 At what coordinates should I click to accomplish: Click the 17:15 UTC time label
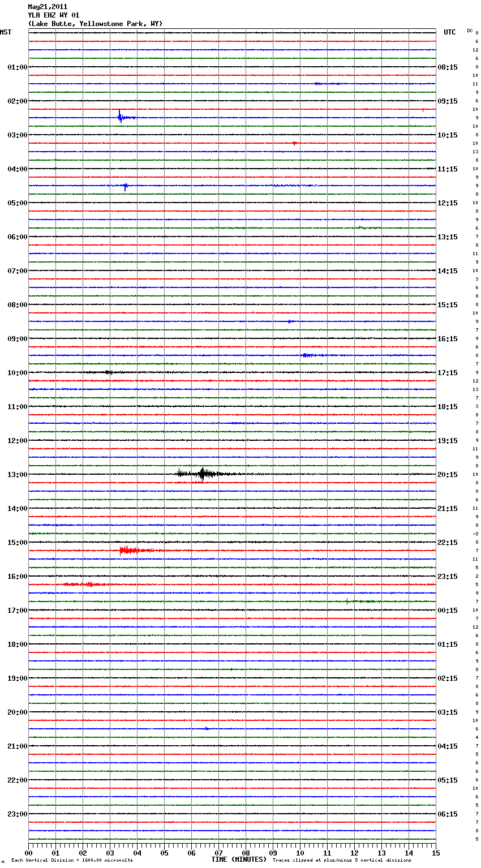pyautogui.click(x=448, y=373)
